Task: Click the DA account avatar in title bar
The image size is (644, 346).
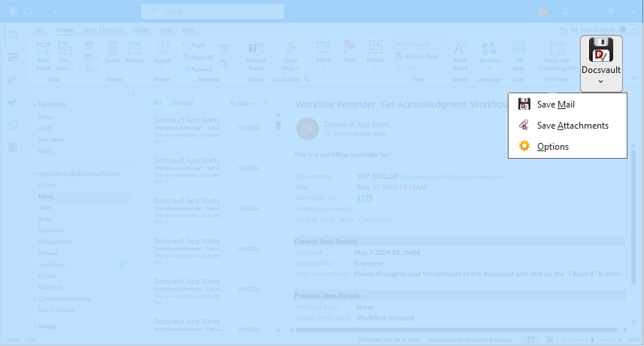Action: pyautogui.click(x=543, y=11)
